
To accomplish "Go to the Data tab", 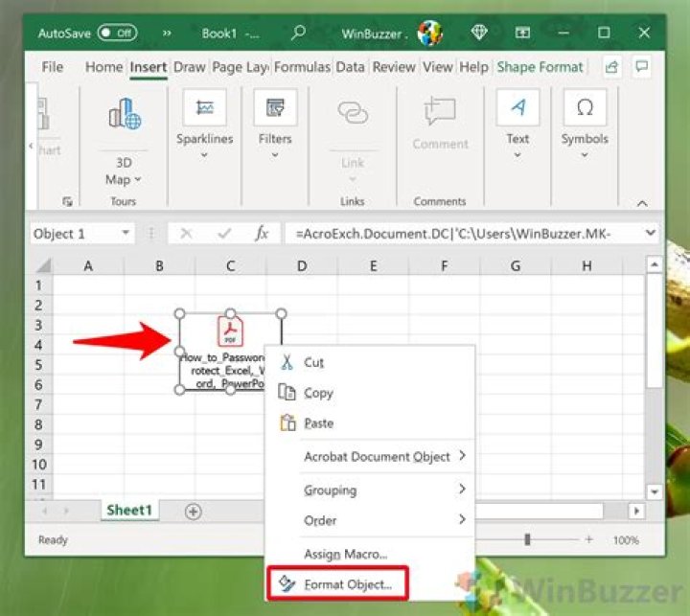I will [351, 67].
